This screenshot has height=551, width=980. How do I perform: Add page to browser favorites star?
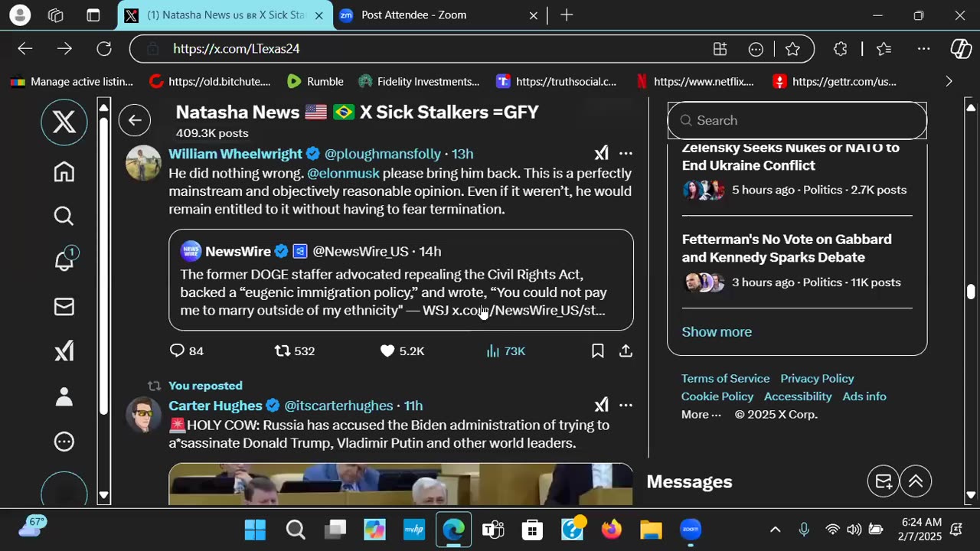pos(792,49)
